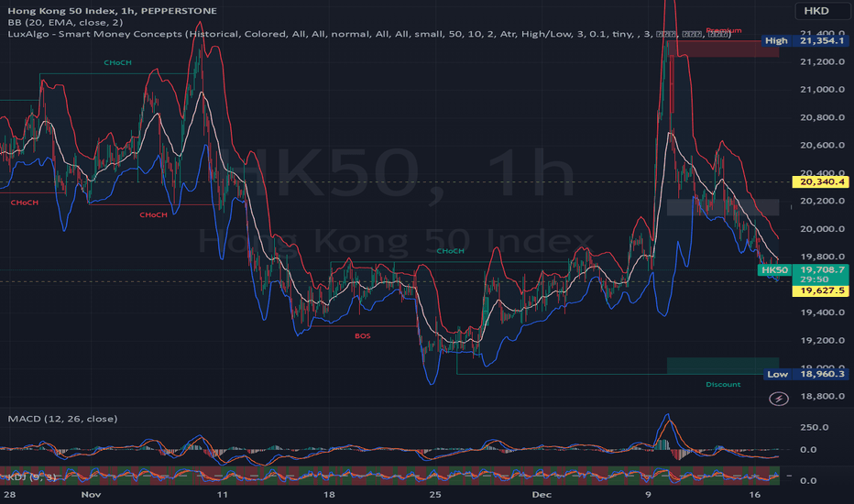Click the Low 18,960.3 price label
This screenshot has width=854, height=504.
(x=805, y=374)
